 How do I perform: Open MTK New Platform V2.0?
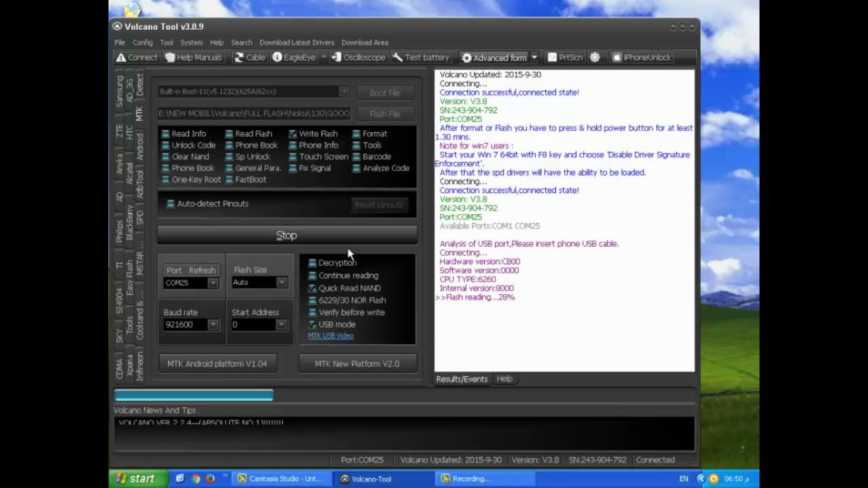tap(357, 364)
